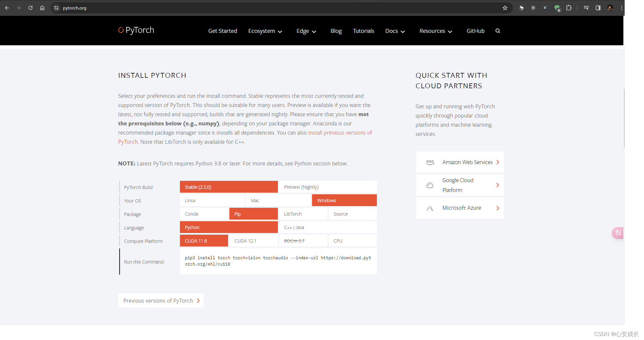
Task: Select the Preview (Nightly) build
Action: (328, 187)
